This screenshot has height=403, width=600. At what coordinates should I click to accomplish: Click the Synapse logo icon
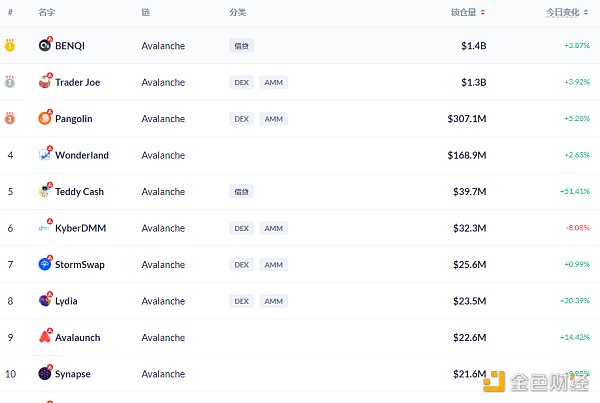[x=45, y=374]
